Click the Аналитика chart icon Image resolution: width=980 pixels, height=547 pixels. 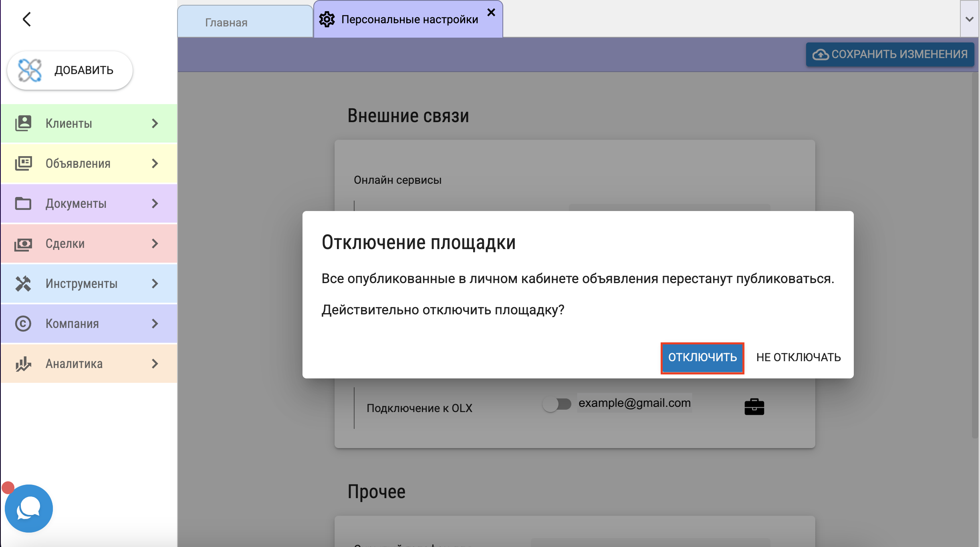tap(23, 364)
